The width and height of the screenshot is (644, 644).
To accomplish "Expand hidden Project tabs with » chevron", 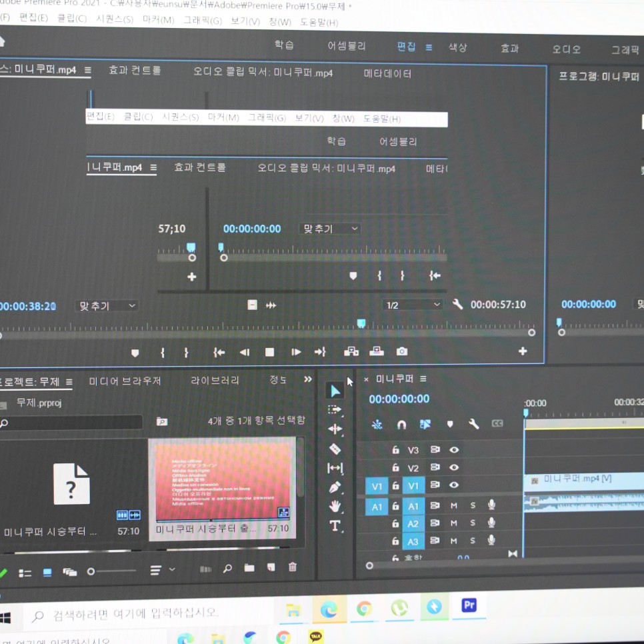I will (307, 379).
